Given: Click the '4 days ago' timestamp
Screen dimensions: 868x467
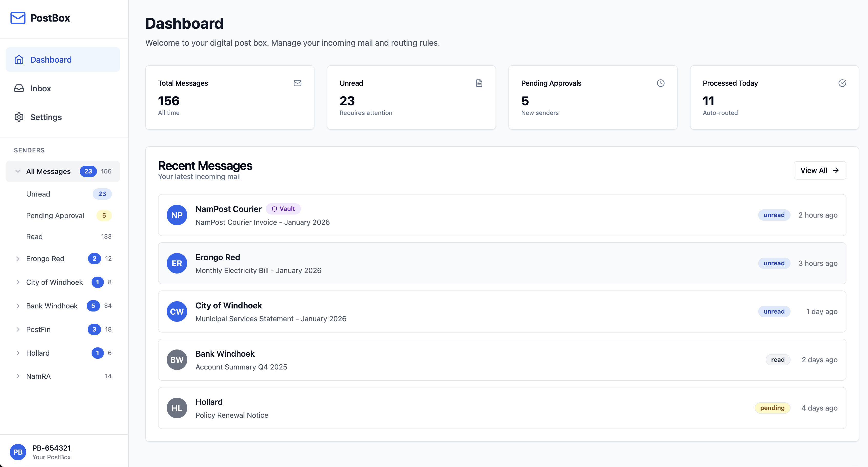Looking at the screenshot, I should click(820, 408).
